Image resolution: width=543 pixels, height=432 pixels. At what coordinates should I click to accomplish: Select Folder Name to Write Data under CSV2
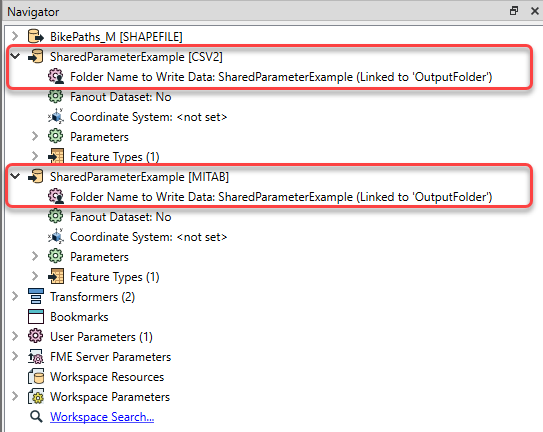click(x=281, y=77)
